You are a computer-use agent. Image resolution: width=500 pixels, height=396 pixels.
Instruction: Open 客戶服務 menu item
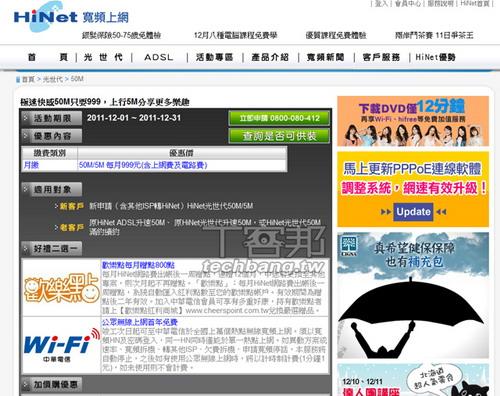pyautogui.click(x=381, y=57)
